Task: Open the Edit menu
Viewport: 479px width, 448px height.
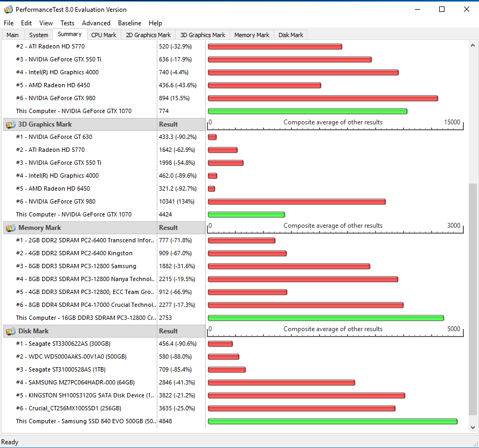Action: (26, 23)
